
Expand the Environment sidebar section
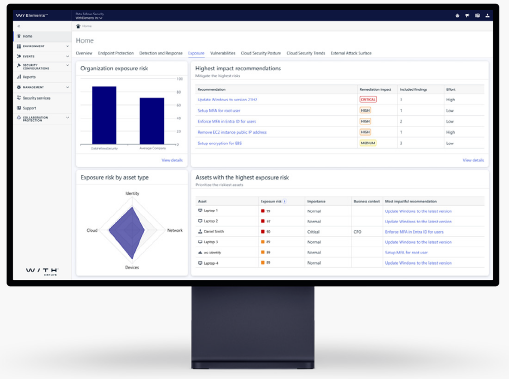[68, 46]
